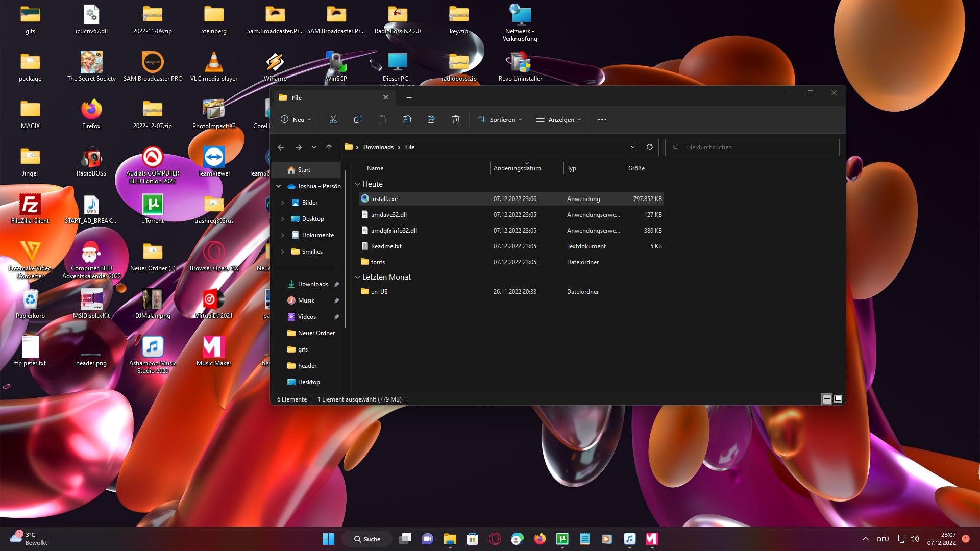Screen dimensions: 980x551
Task: Open the Sortieren dropdown
Action: point(500,120)
